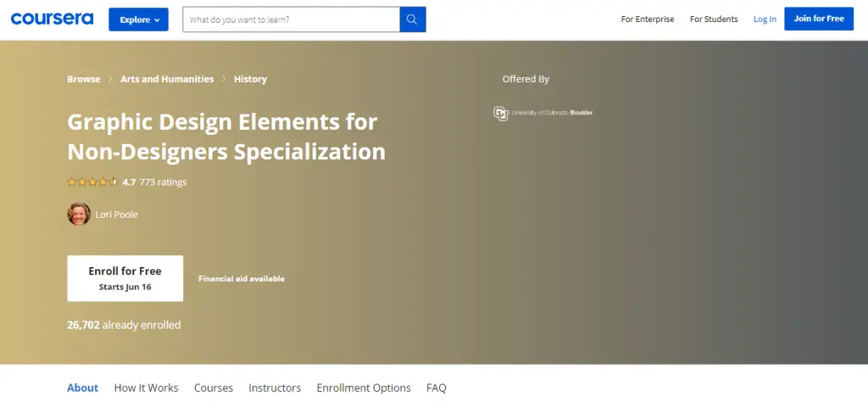
Task: Click the University of Colorado Boulder logo
Action: pyautogui.click(x=542, y=112)
